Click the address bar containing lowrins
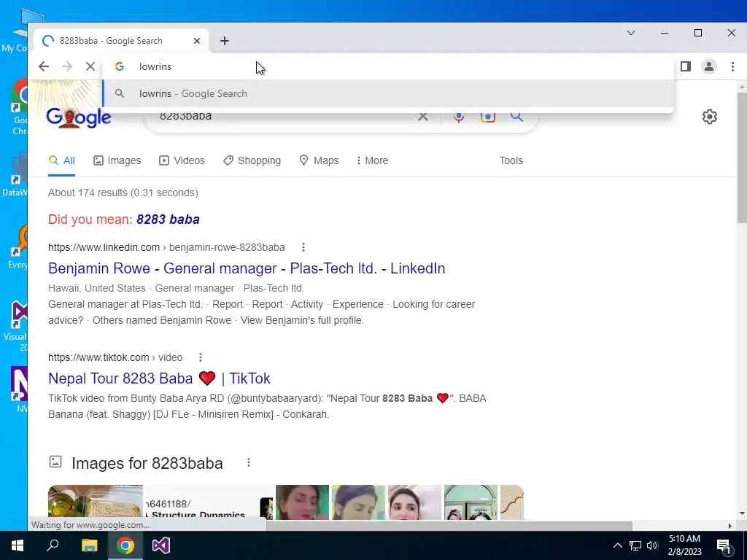The width and height of the screenshot is (747, 560). (388, 66)
